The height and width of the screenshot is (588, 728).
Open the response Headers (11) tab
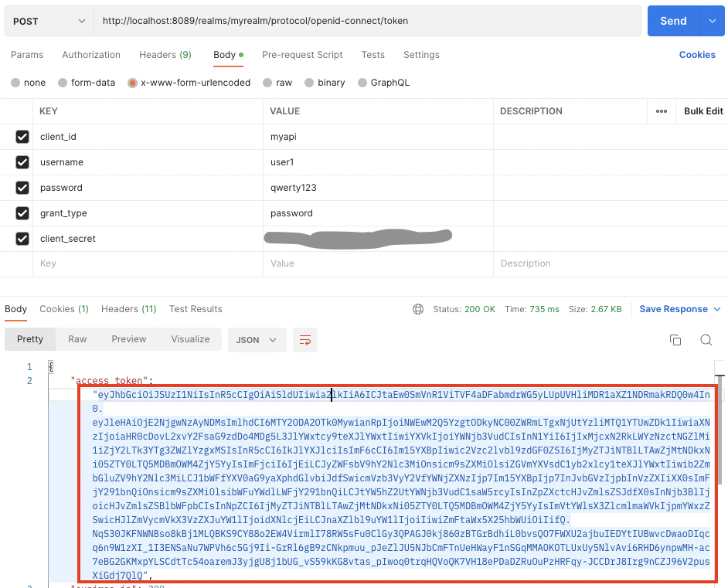128,309
